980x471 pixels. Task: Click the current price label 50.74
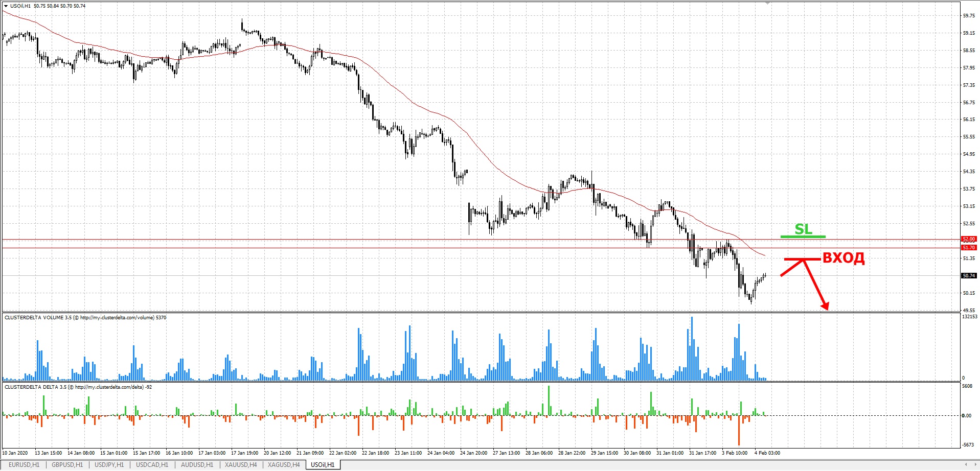click(x=969, y=276)
